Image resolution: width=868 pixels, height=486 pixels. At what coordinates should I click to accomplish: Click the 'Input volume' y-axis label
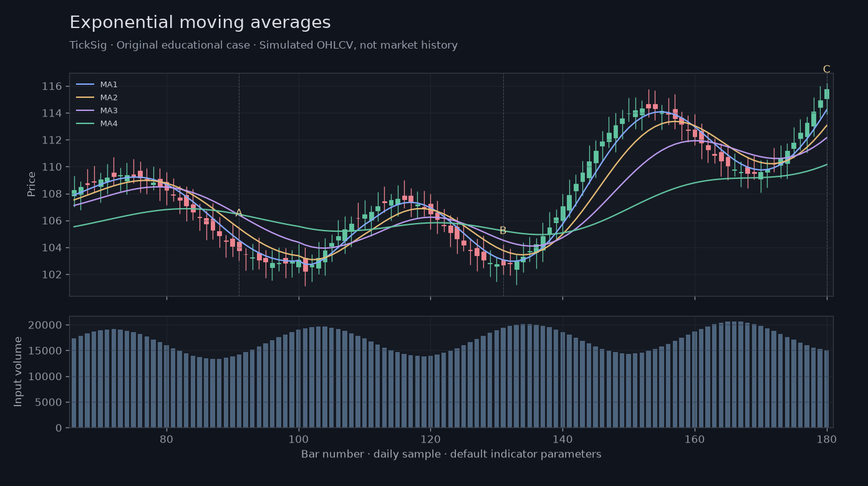pyautogui.click(x=18, y=371)
